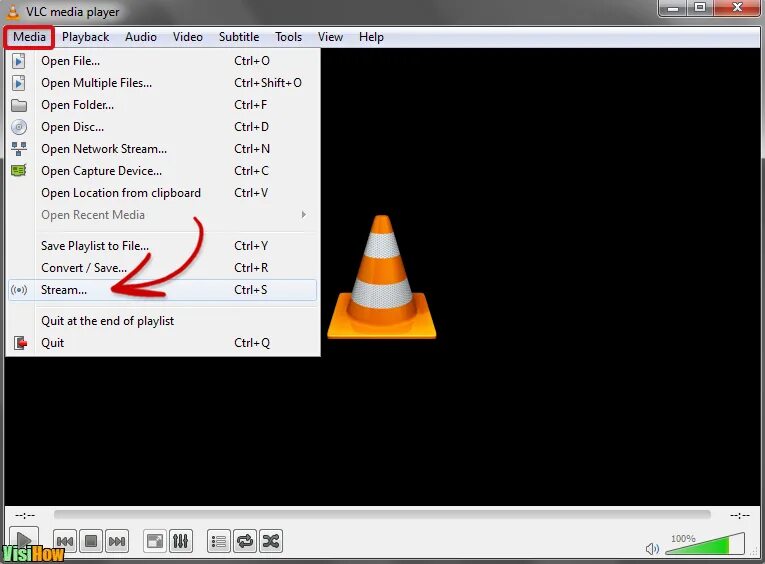The image size is (765, 564).
Task: Stop playback with the Stop button
Action: (x=91, y=541)
